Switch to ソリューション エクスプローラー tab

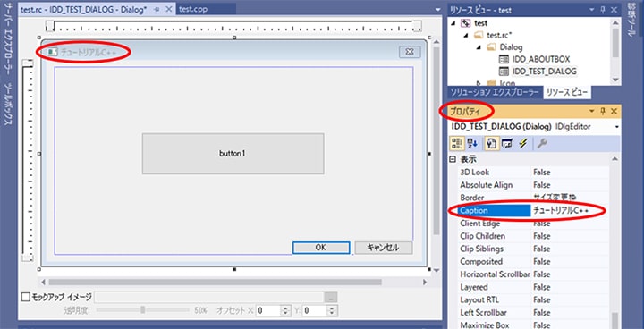pos(494,92)
